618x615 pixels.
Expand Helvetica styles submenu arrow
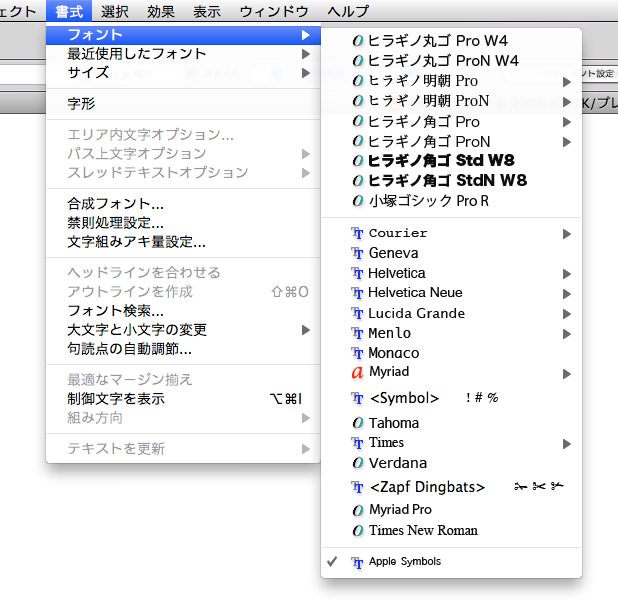tap(567, 274)
